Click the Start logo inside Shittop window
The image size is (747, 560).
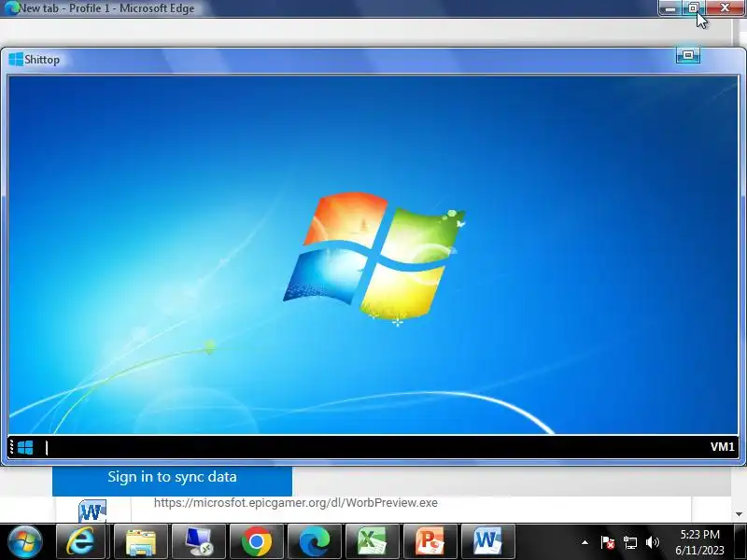pos(25,447)
